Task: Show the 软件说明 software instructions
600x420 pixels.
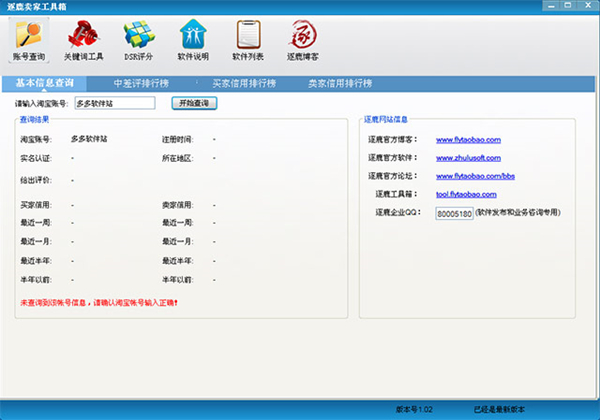Action: click(x=194, y=41)
